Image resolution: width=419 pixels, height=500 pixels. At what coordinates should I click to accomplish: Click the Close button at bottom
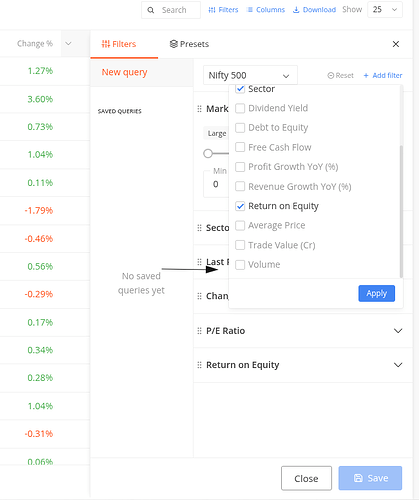[306, 478]
